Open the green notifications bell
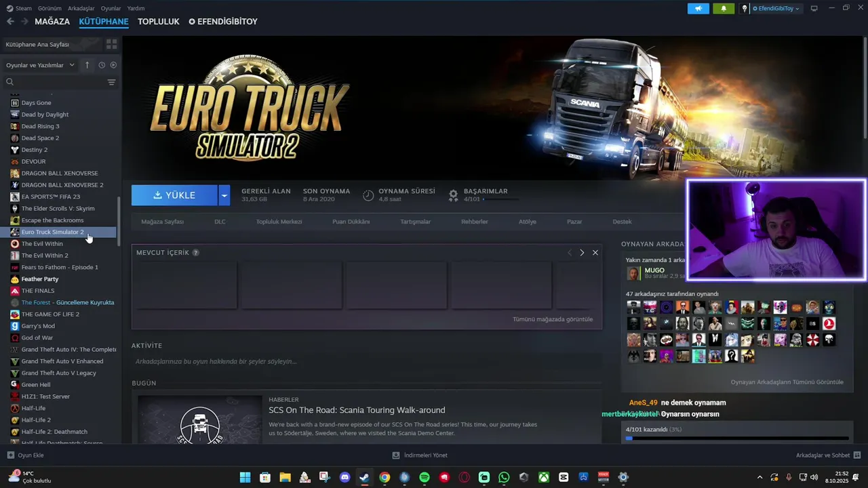This screenshot has width=868, height=488. 724,9
